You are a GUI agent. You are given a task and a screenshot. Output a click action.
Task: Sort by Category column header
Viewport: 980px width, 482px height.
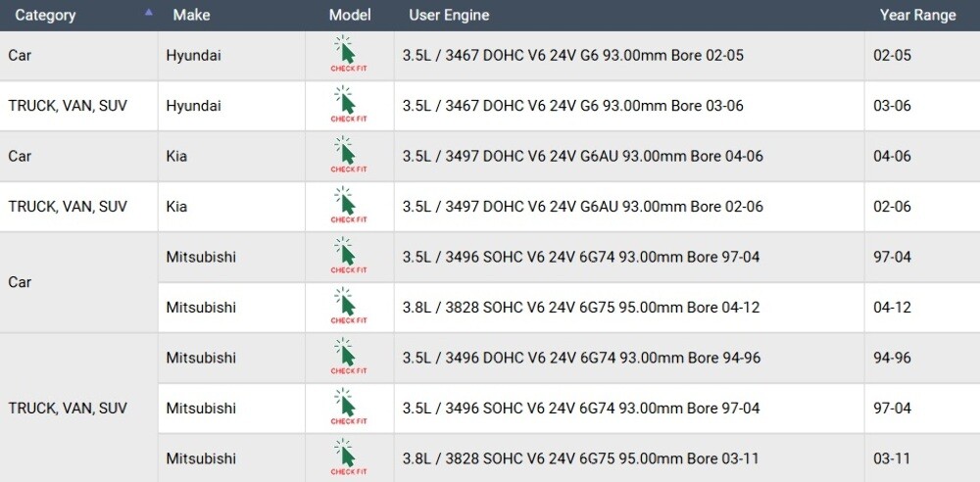click(x=45, y=15)
